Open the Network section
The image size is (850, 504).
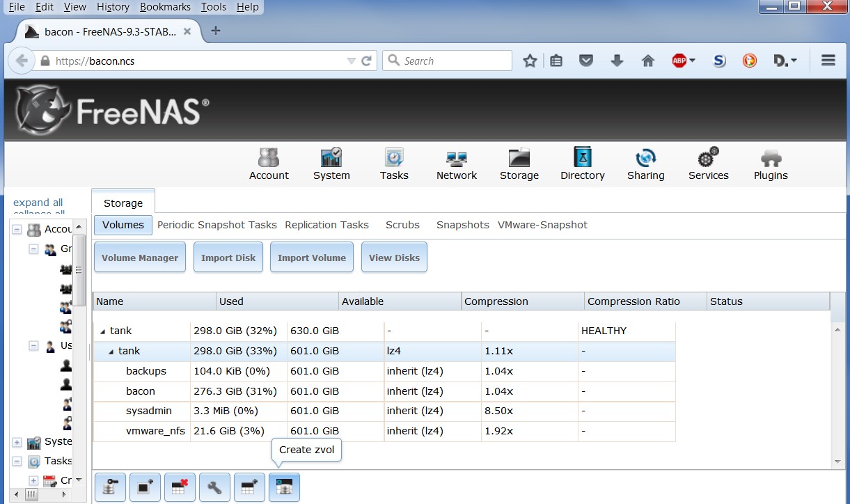tap(457, 164)
